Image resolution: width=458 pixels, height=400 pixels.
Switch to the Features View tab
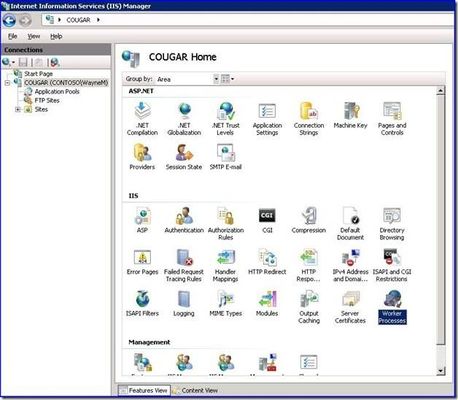pyautogui.click(x=144, y=390)
